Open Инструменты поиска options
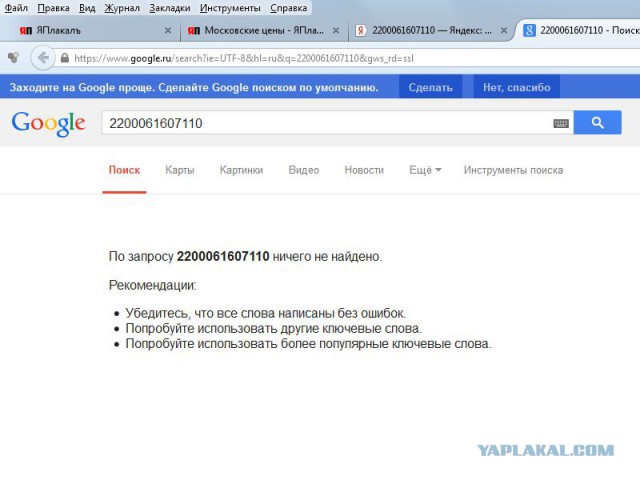Image resolution: width=640 pixels, height=480 pixels. coord(513,170)
